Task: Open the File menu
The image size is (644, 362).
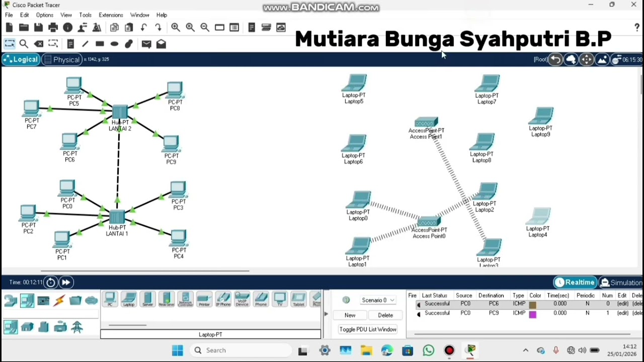Action: click(x=9, y=15)
